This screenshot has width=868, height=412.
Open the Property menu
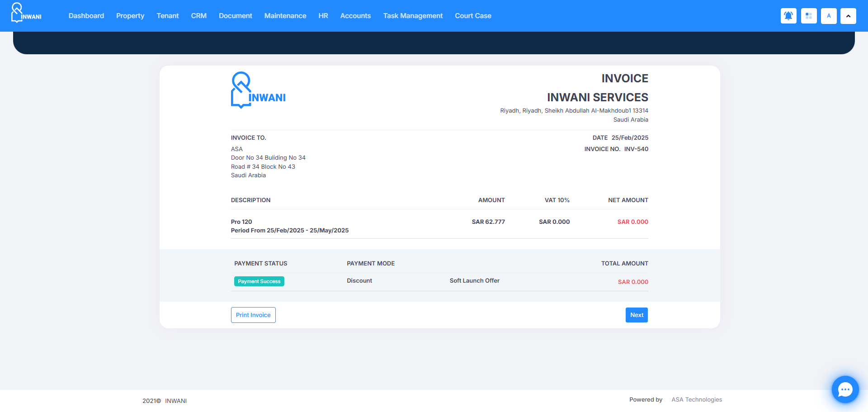pyautogui.click(x=130, y=16)
